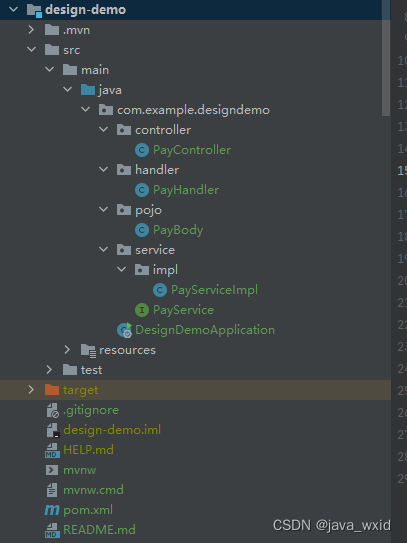The height and width of the screenshot is (543, 407).
Task: Click the HELP.md markdown icon
Action: 52,451
